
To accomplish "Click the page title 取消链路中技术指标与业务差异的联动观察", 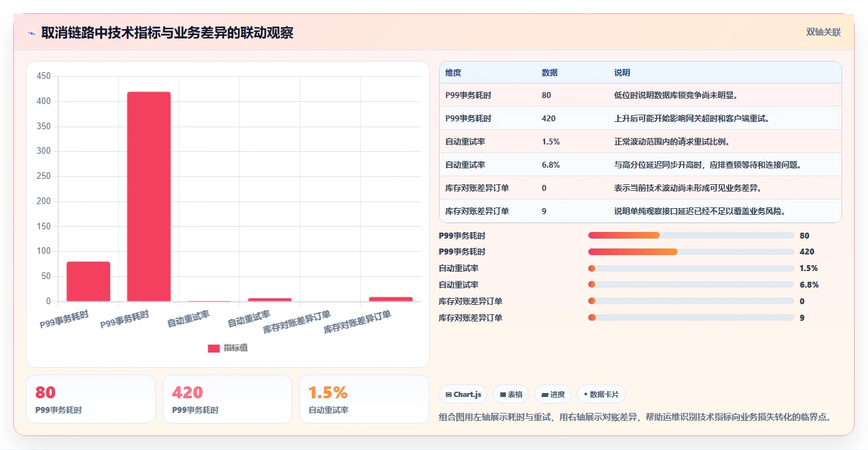I will pos(167,32).
